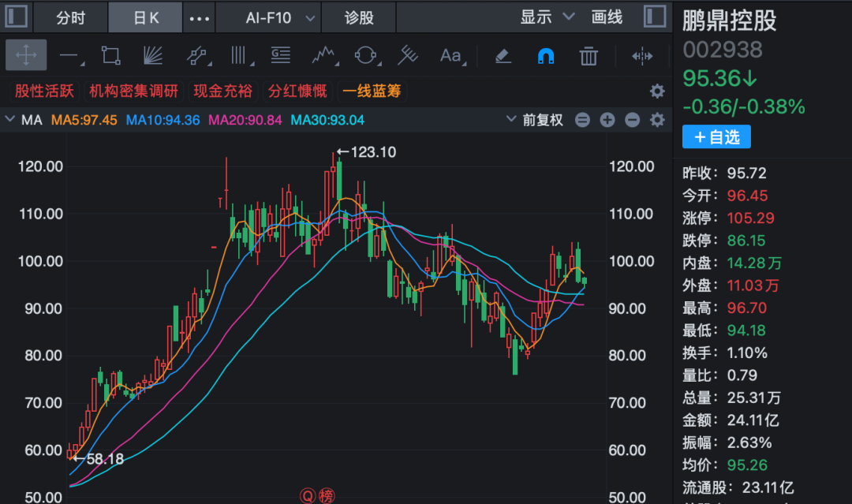852x504 pixels.
Task: Click the 换手 value 1.10%
Action: (747, 353)
